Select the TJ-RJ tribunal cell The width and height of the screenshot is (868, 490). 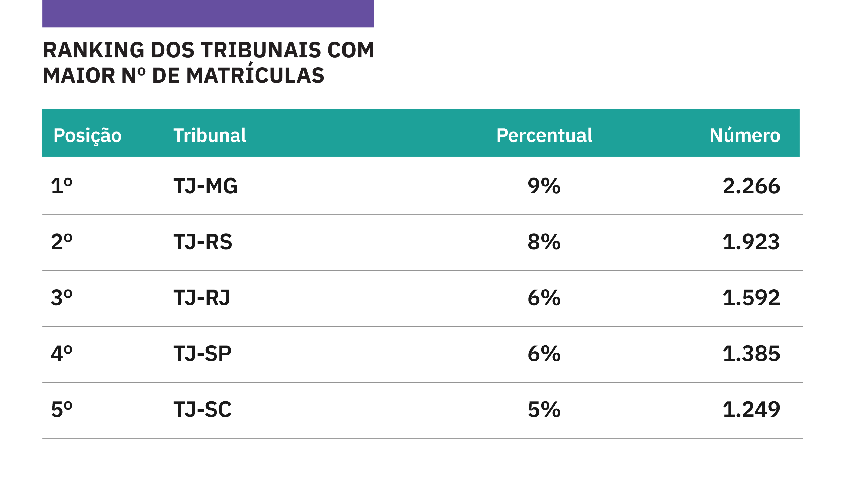pyautogui.click(x=202, y=298)
